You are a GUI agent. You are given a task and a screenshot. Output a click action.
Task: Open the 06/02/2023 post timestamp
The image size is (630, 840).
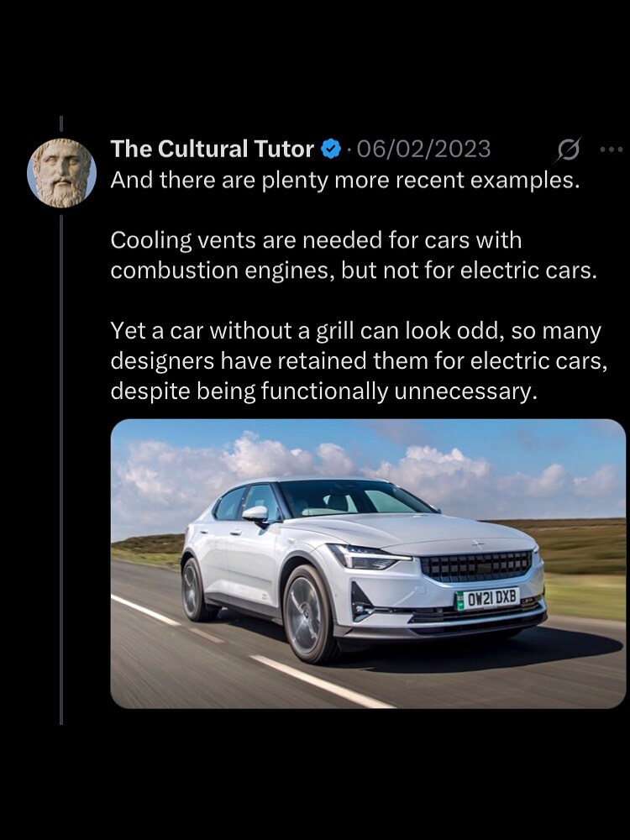pos(423,149)
